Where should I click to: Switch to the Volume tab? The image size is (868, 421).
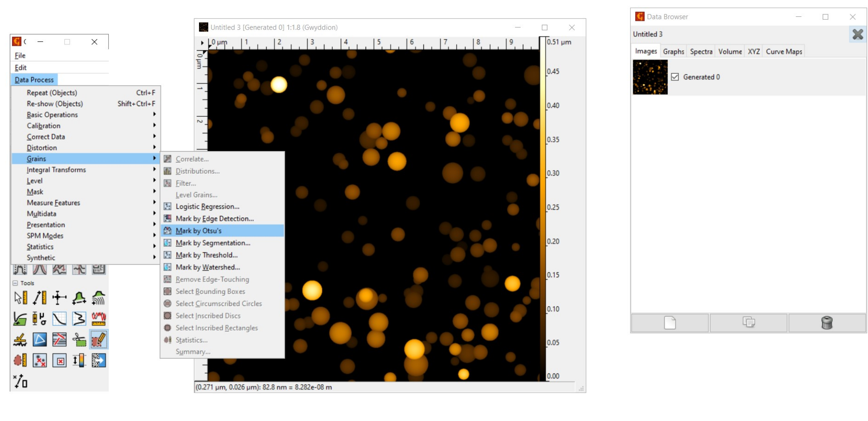(x=730, y=52)
